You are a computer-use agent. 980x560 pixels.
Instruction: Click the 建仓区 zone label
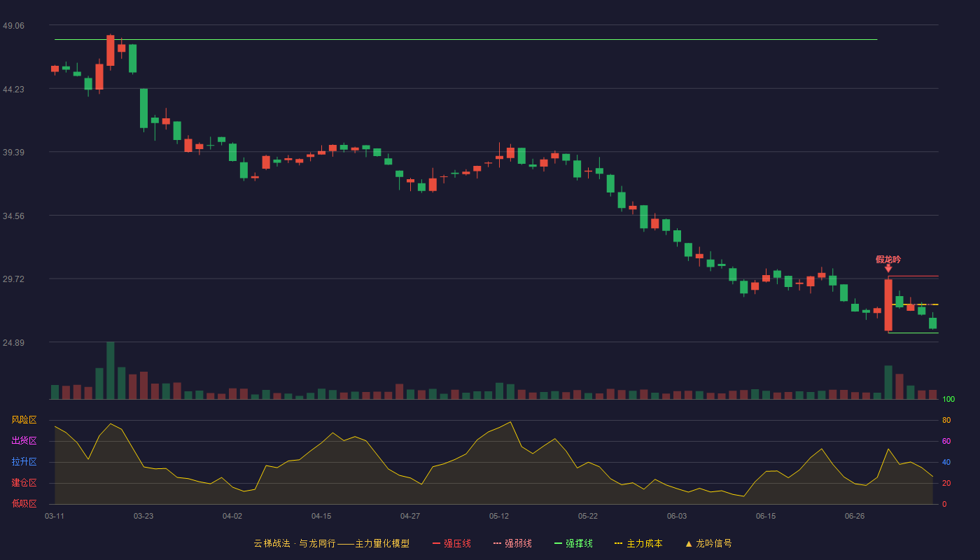point(24,483)
